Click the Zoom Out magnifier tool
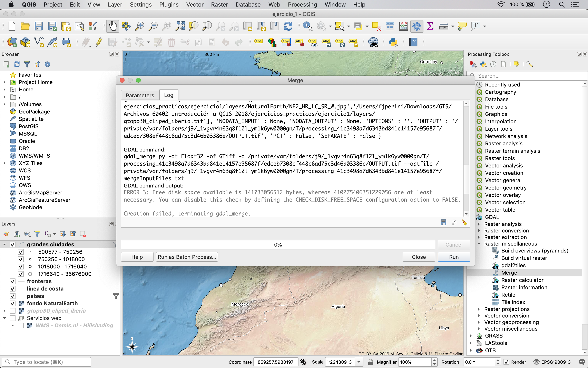The height and width of the screenshot is (368, 588). coord(153,26)
